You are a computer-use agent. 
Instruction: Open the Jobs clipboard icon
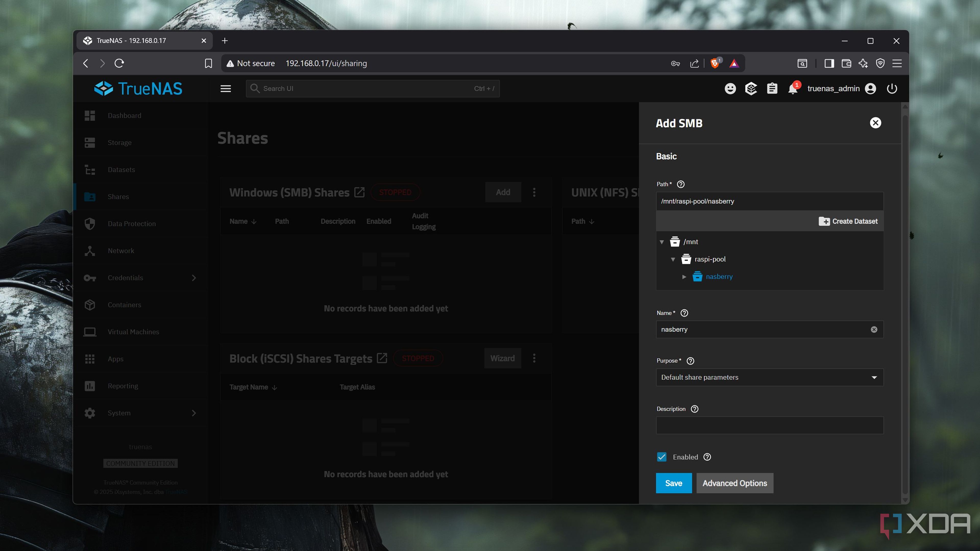772,89
